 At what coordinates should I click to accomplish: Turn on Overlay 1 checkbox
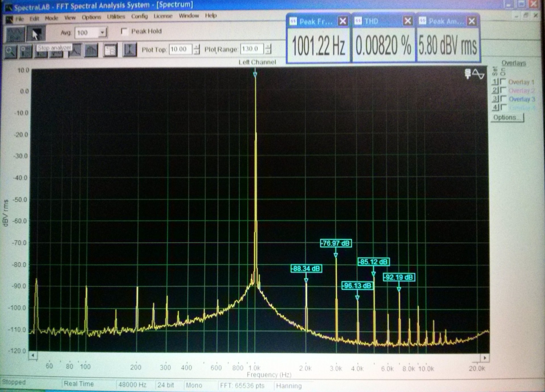[x=503, y=82]
